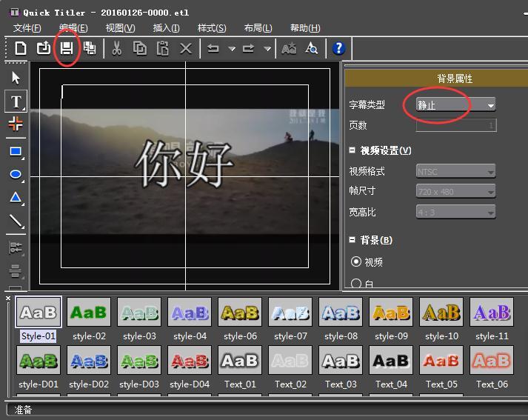This screenshot has width=528, height=420.
Task: Open the redo history dropdown arrow
Action: point(267,49)
